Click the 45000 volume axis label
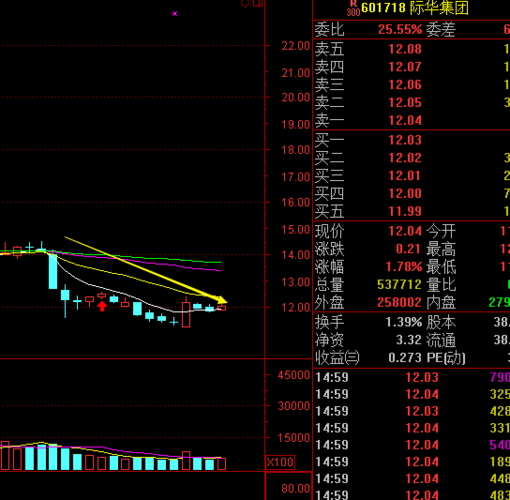Image resolution: width=510 pixels, height=500 pixels. [294, 375]
